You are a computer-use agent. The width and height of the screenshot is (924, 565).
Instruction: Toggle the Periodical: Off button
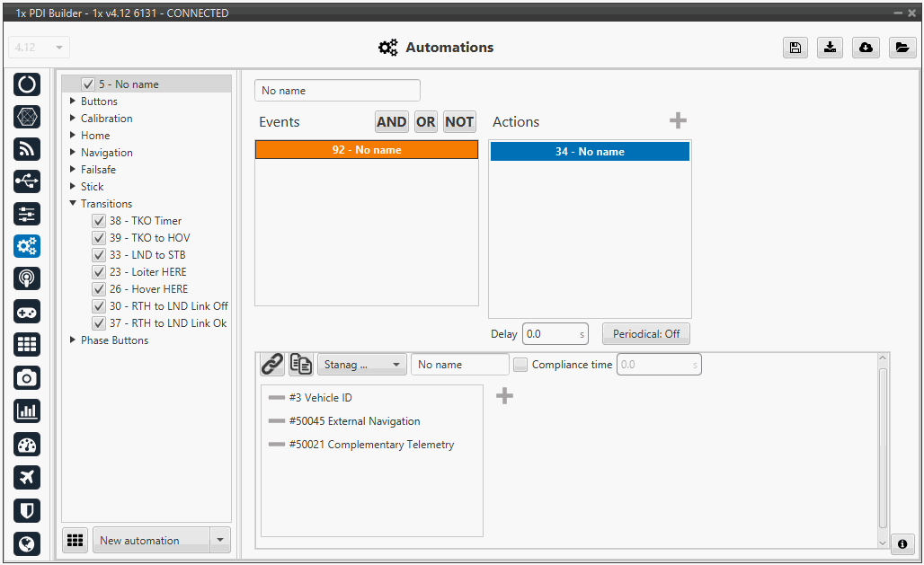tap(645, 334)
